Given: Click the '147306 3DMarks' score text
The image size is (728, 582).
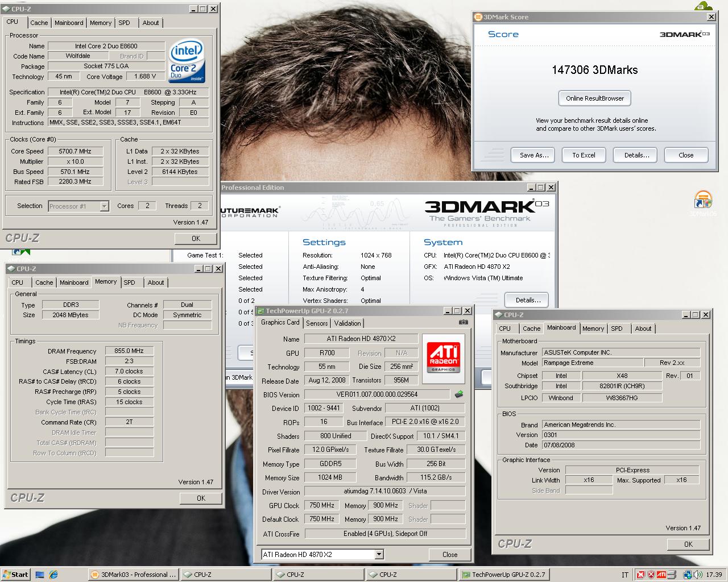Looking at the screenshot, I should point(595,70).
